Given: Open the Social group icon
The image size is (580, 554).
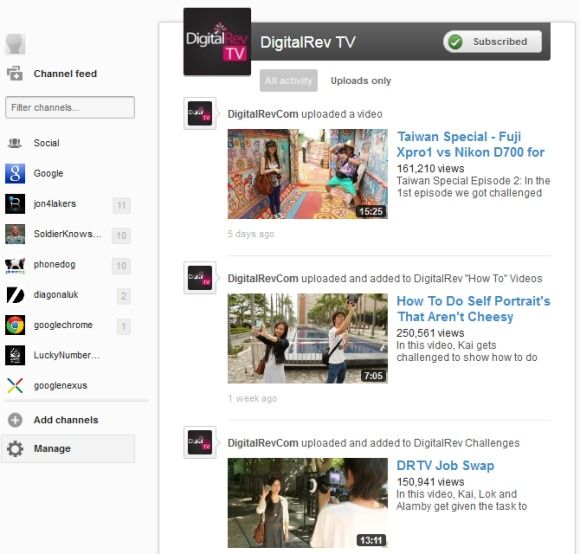Looking at the screenshot, I should click(x=15, y=143).
